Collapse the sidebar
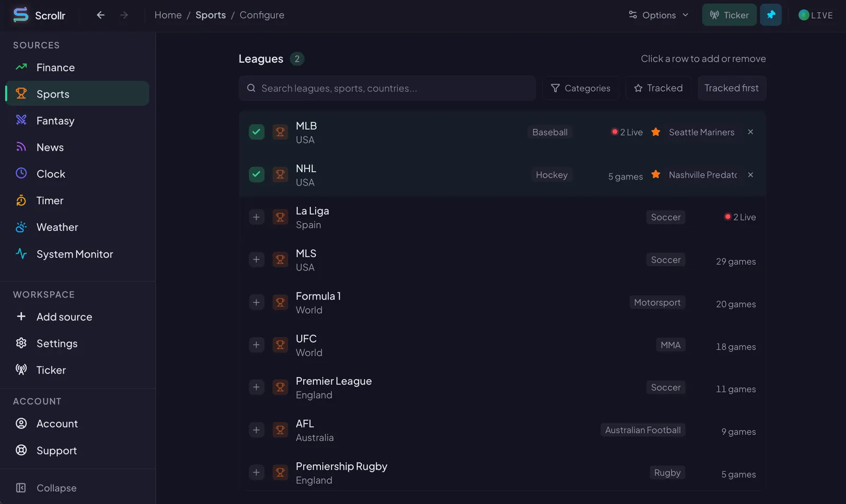This screenshot has height=504, width=846. tap(77, 488)
